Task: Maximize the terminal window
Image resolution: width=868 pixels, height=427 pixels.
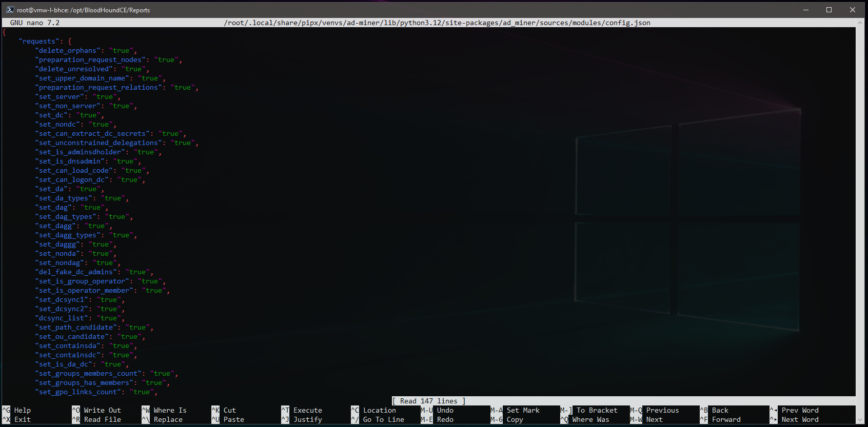Action: point(829,10)
